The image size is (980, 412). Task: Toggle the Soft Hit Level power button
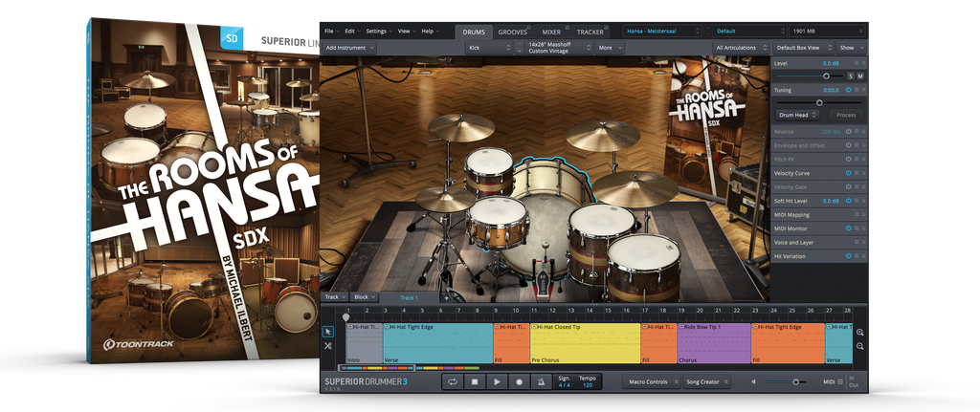click(x=849, y=201)
